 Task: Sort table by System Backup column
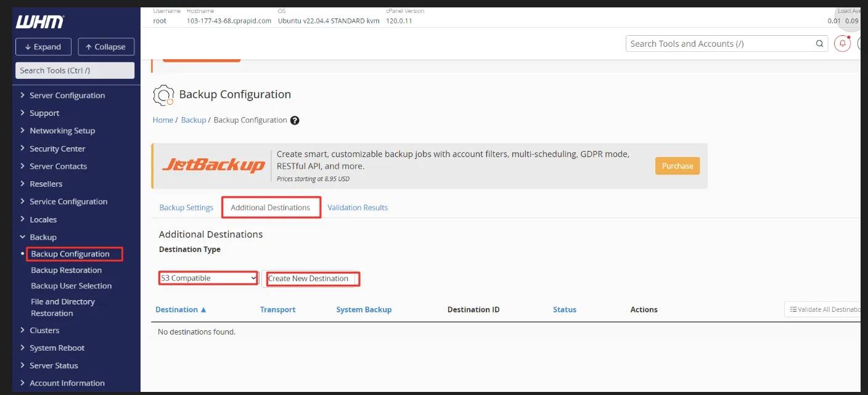click(x=364, y=309)
